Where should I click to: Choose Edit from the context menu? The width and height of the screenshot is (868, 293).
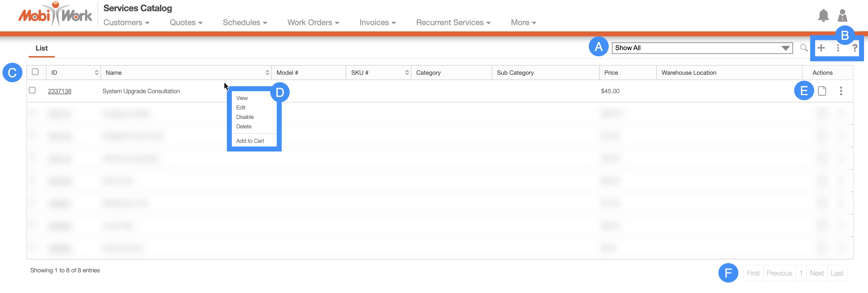tap(241, 107)
